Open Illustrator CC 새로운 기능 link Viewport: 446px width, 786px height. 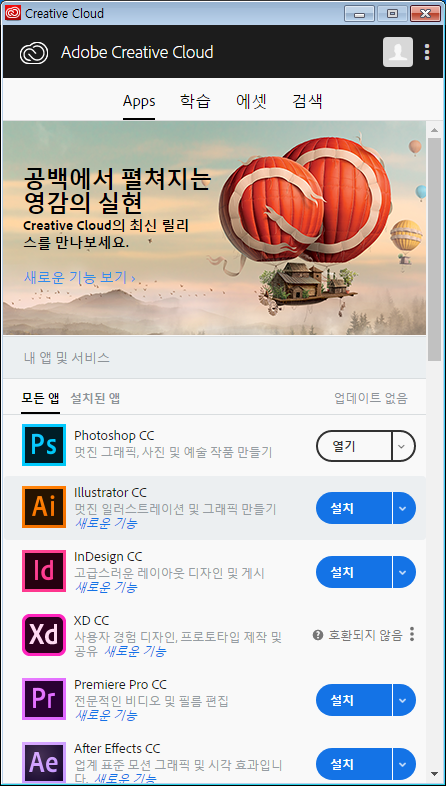pos(106,523)
